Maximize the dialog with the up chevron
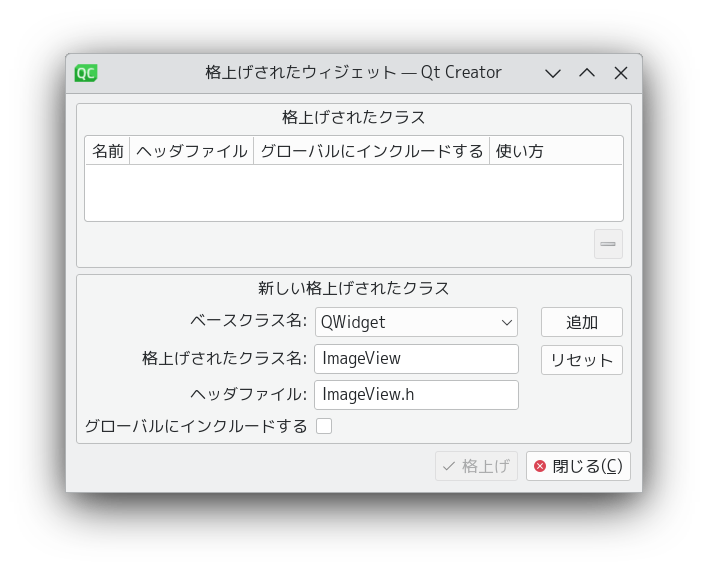709x571 pixels. [x=587, y=73]
